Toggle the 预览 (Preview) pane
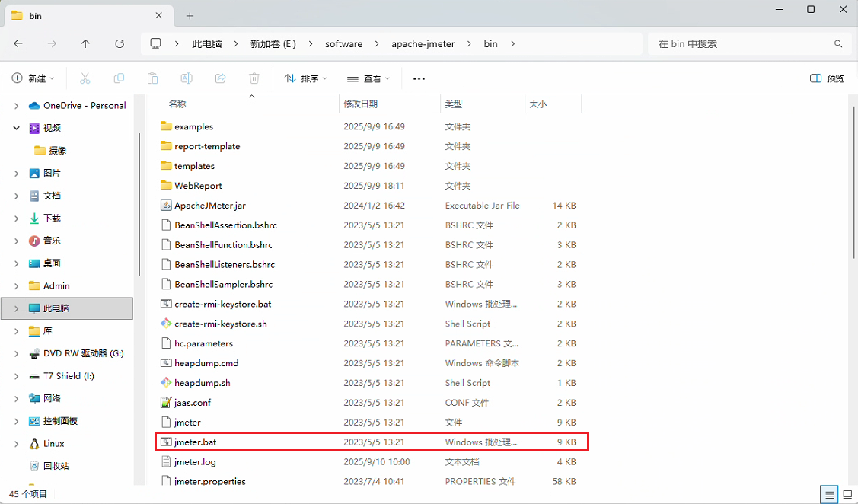The width and height of the screenshot is (858, 504). tap(826, 78)
